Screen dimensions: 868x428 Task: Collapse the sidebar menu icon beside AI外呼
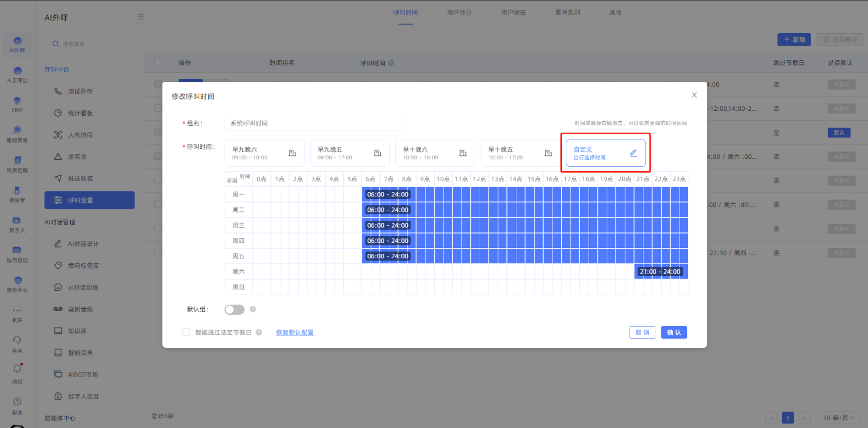point(140,17)
